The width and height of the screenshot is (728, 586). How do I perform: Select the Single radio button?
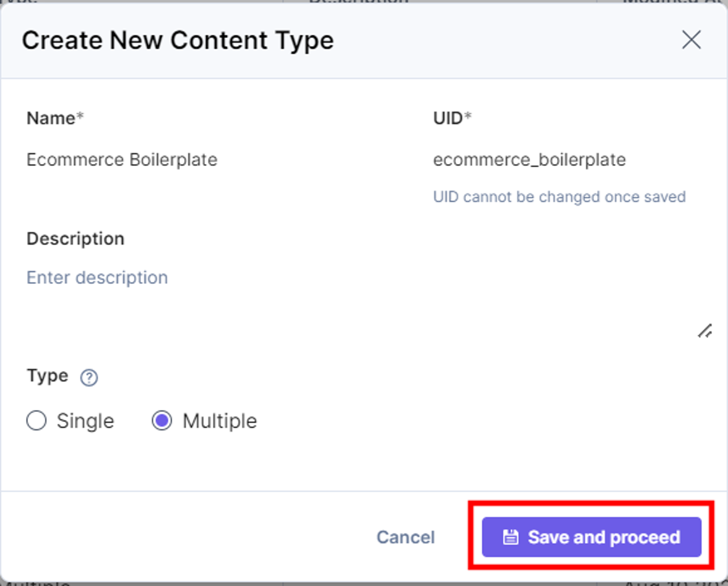click(x=36, y=421)
